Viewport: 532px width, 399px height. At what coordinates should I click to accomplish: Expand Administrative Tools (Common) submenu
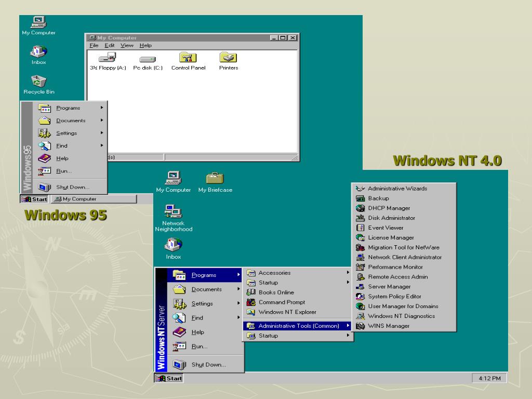pyautogui.click(x=298, y=326)
